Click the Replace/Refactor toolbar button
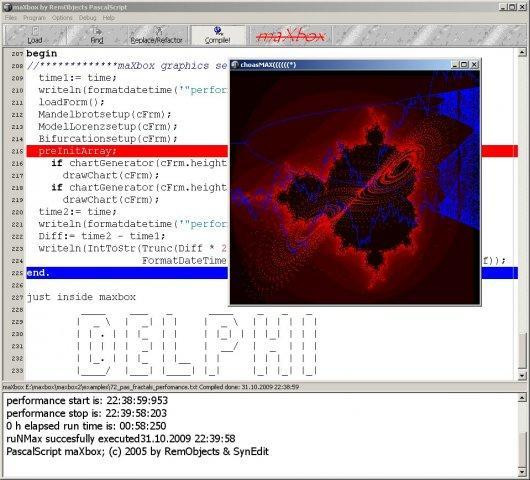Image resolution: width=530 pixels, height=480 pixels. 156,35
